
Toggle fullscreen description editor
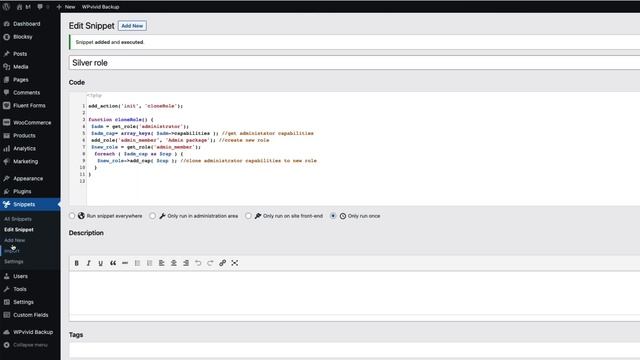tap(235, 263)
